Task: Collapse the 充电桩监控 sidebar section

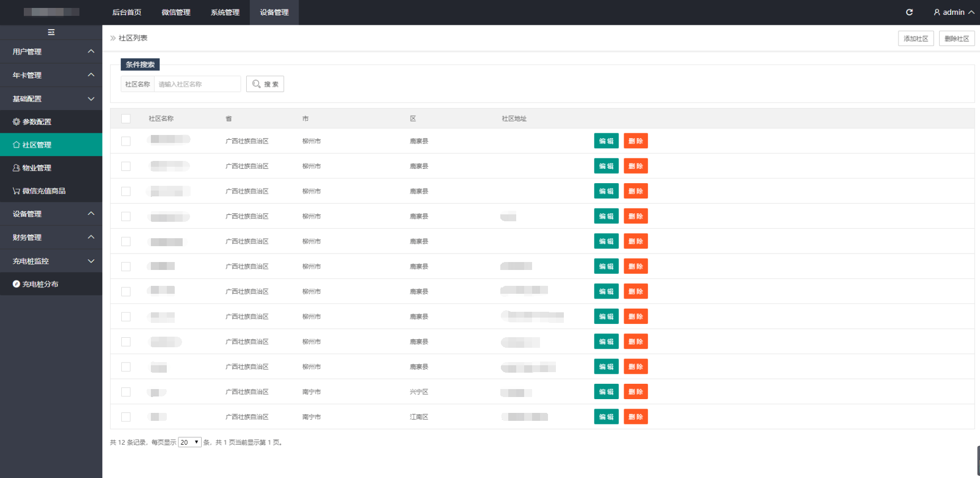Action: (x=51, y=261)
